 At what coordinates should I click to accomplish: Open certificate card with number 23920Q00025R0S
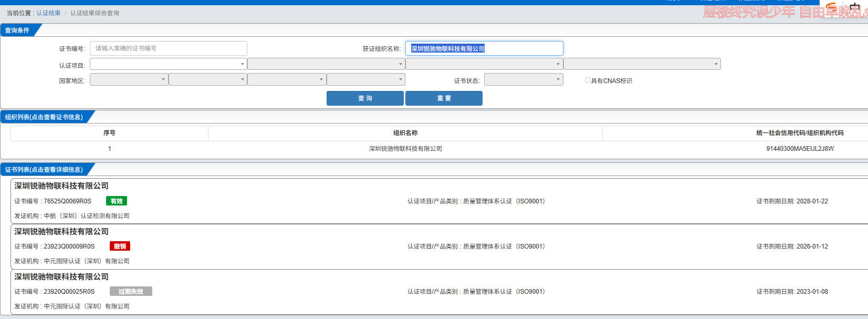[439, 292]
